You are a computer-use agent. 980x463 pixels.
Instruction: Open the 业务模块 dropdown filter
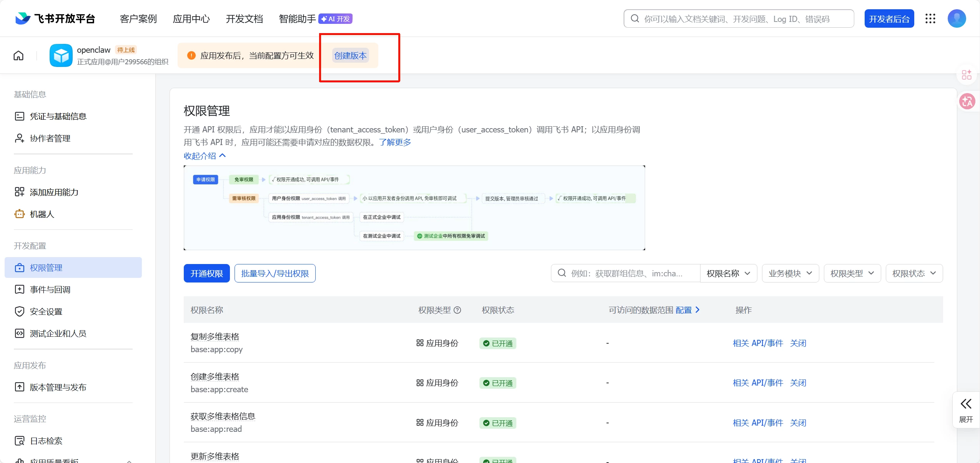(790, 273)
